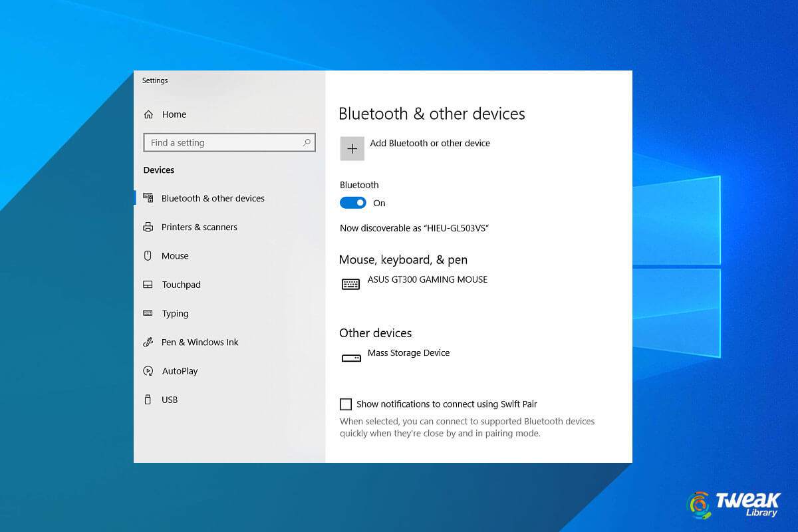This screenshot has height=532, width=798.
Task: Open the Devices section heading
Action: (x=158, y=170)
